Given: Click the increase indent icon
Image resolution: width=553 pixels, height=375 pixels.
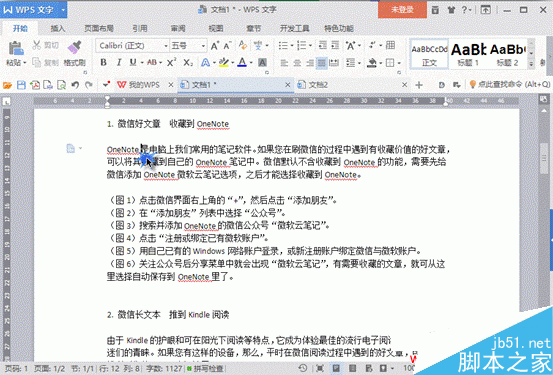Looking at the screenshot, I should (335, 45).
